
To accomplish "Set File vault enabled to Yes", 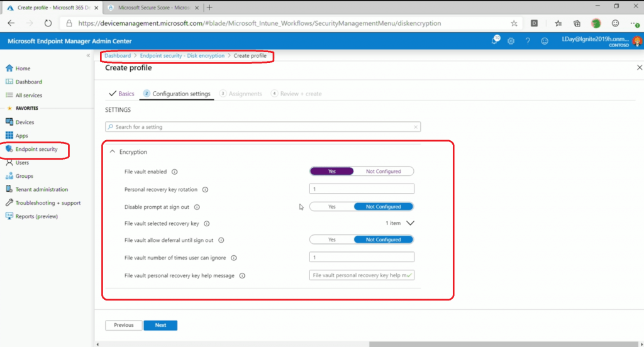I will [332, 171].
